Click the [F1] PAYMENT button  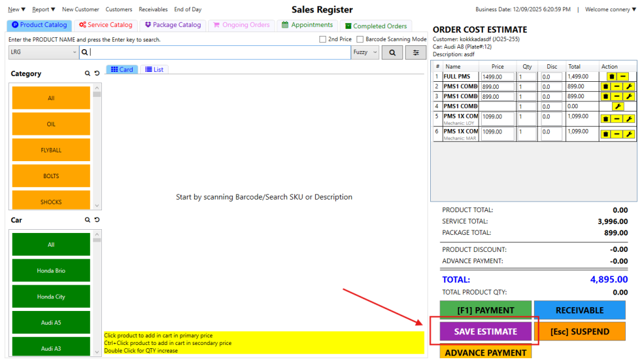[485, 310]
